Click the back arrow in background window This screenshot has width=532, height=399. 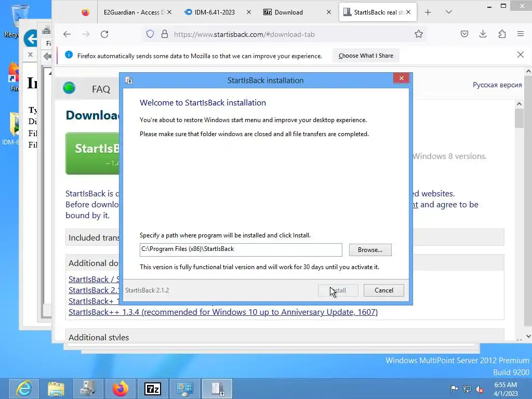(31, 38)
